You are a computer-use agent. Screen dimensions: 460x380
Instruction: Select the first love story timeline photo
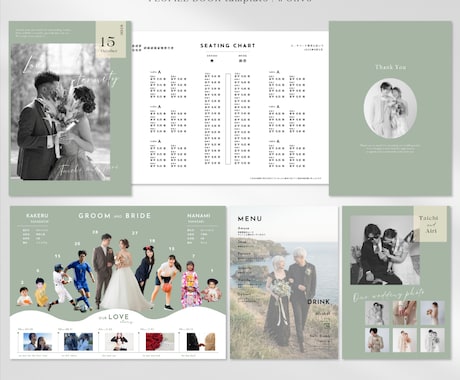tap(38, 342)
